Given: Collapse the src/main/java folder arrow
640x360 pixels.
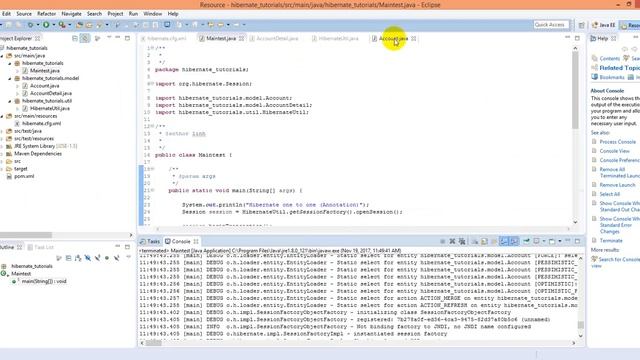Looking at the screenshot, I should pos(2,56).
